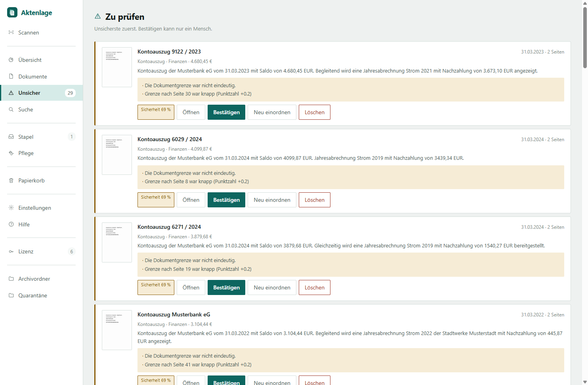
Task: Click the text 'Grenze nach Seite 19 war knapp'
Action: coord(180,269)
